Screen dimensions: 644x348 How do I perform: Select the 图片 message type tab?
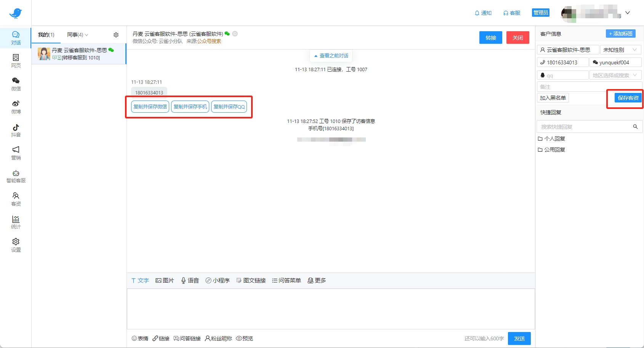(165, 281)
